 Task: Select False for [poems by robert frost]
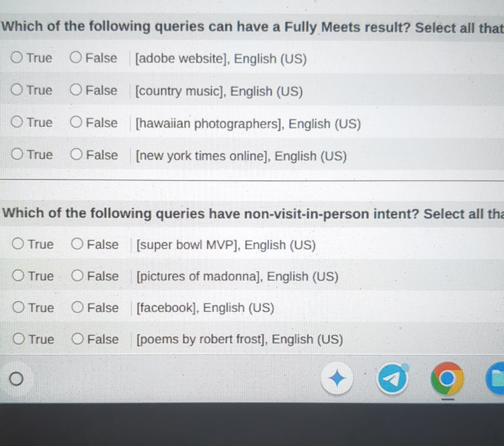point(77,338)
